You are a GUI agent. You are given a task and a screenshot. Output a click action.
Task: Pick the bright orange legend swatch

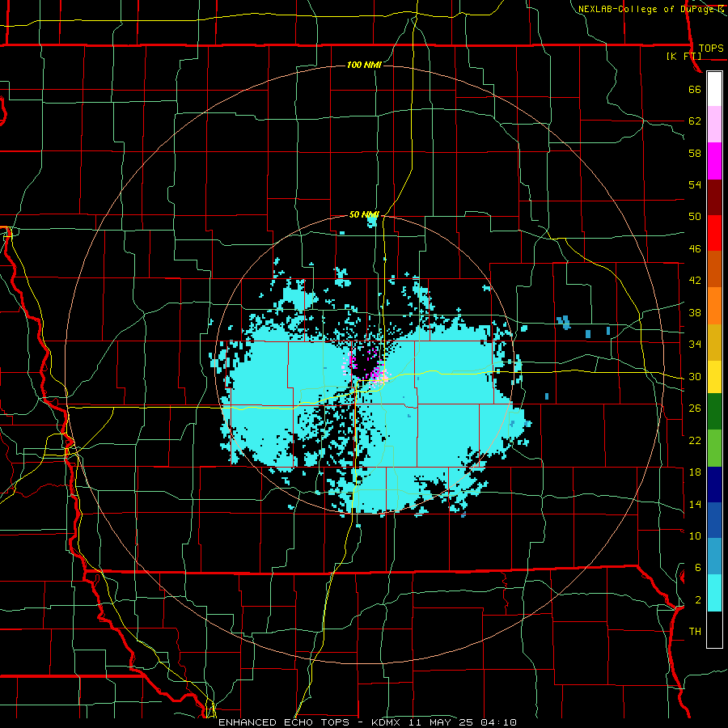tap(714, 306)
